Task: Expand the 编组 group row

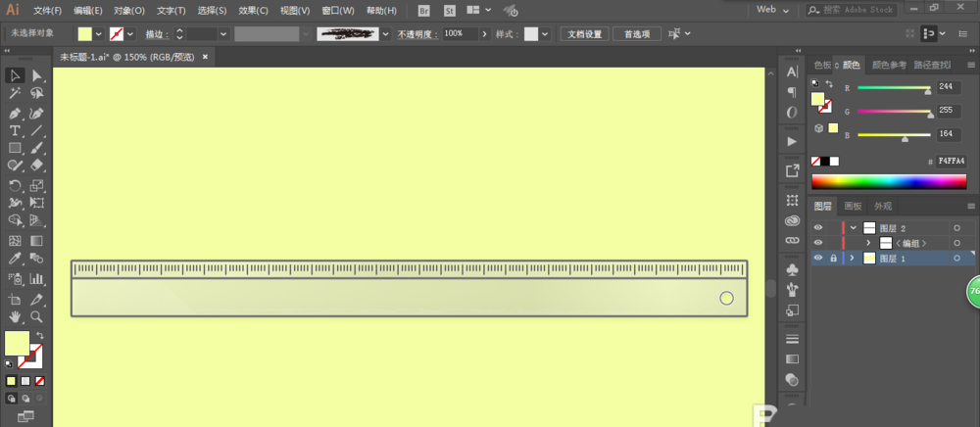Action: pyautogui.click(x=868, y=243)
